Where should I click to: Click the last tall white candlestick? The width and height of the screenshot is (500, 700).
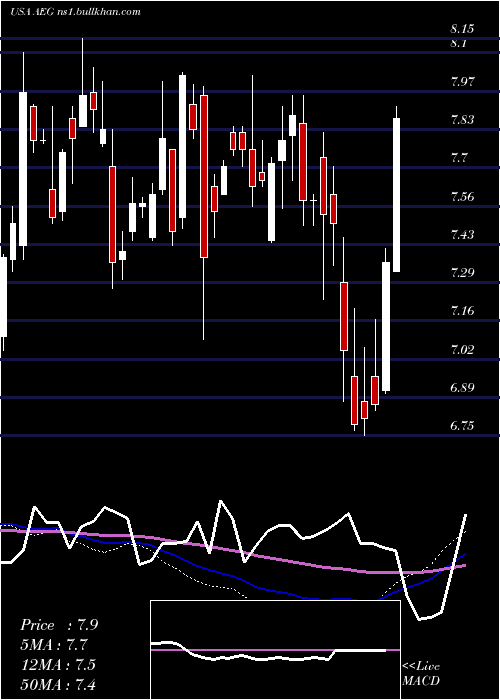tap(396, 195)
